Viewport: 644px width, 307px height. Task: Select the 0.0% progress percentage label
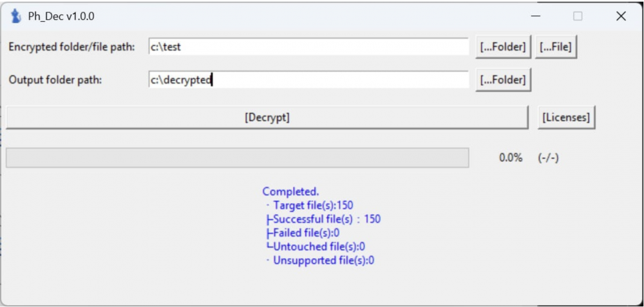pyautogui.click(x=511, y=157)
